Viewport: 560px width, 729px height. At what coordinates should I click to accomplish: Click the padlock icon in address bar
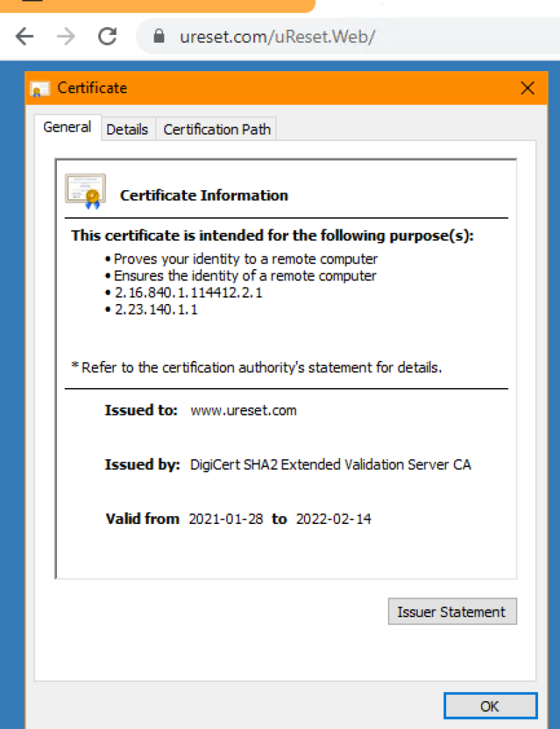tap(159, 36)
